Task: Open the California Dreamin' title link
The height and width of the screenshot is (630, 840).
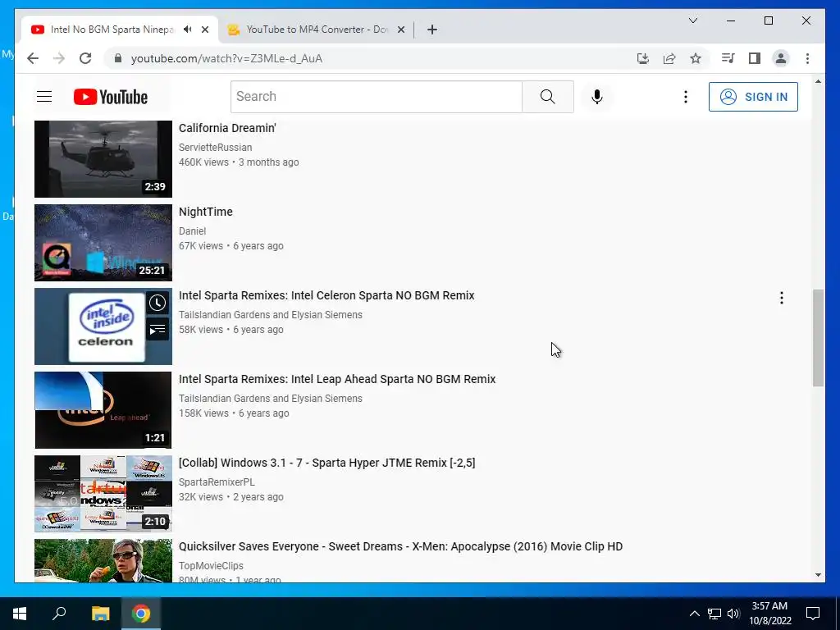Action: [x=227, y=129]
